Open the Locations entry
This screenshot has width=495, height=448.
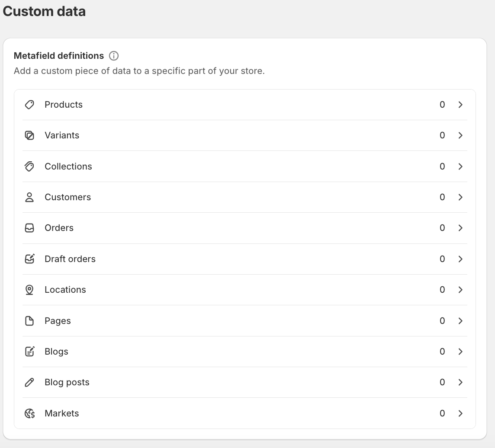(65, 290)
